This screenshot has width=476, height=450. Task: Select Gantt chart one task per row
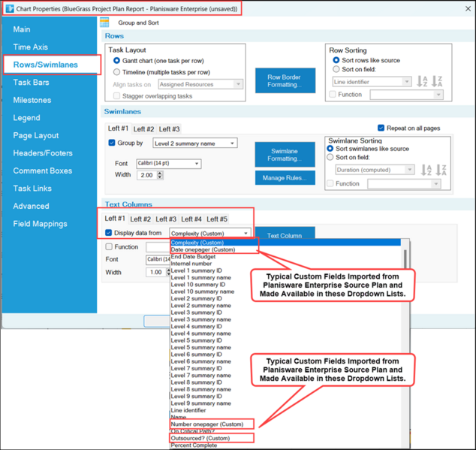click(116, 60)
